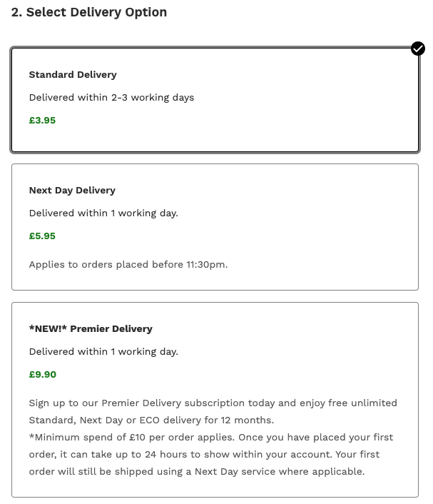This screenshot has width=433, height=504.
Task: Click the "2. Select Delivery Option" heading
Action: point(89,12)
